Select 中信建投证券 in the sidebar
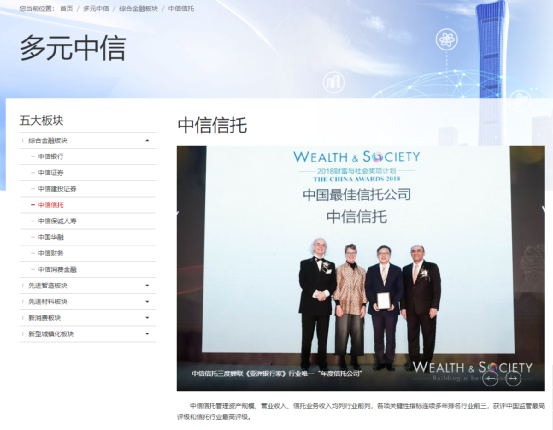The width and height of the screenshot is (553, 430). [57, 189]
